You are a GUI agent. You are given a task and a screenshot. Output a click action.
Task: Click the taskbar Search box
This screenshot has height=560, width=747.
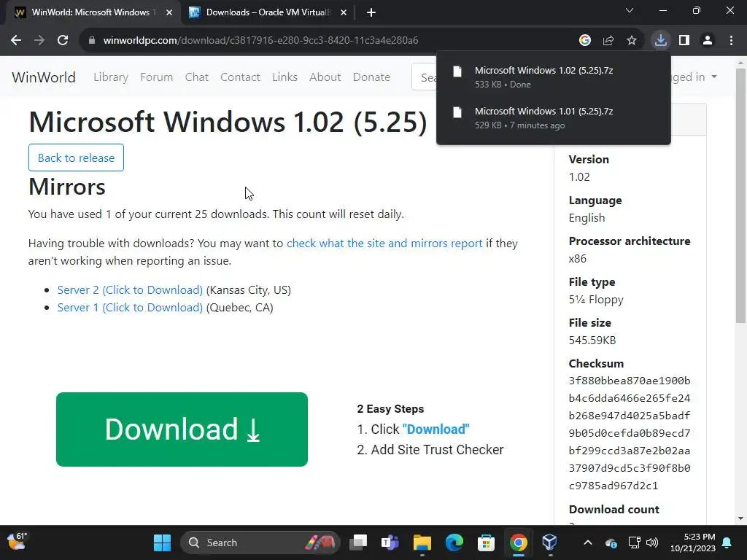click(x=260, y=542)
